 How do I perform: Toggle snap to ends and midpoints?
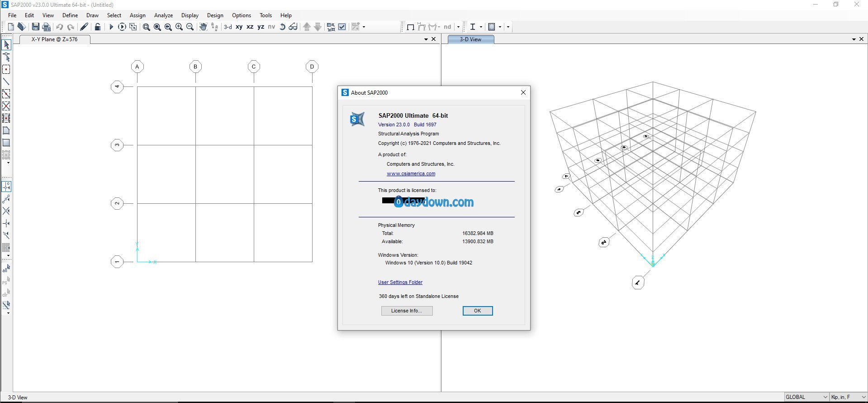[6, 199]
